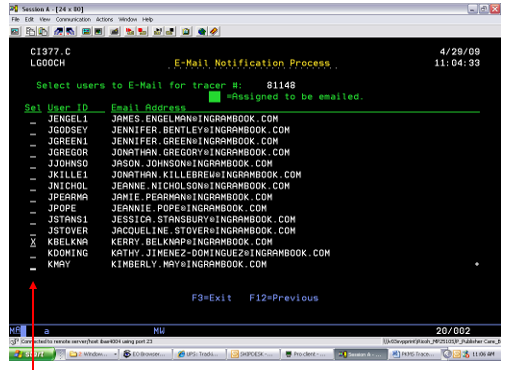Switch to UPS Tracking taskbar button
This screenshot has width=511, height=370.
(x=200, y=354)
